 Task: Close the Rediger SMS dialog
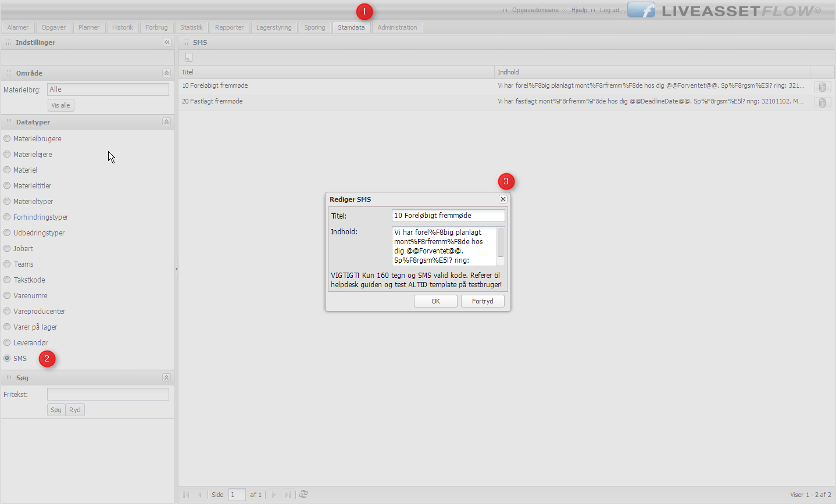(x=503, y=199)
